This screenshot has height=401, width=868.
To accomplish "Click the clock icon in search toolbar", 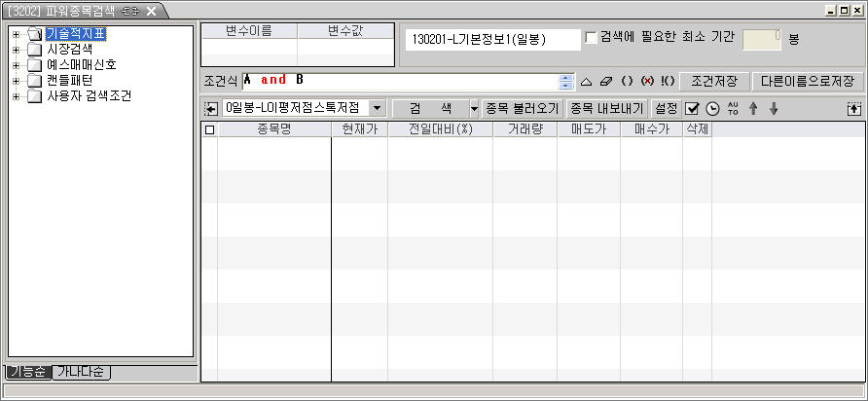I will pyautogui.click(x=712, y=108).
